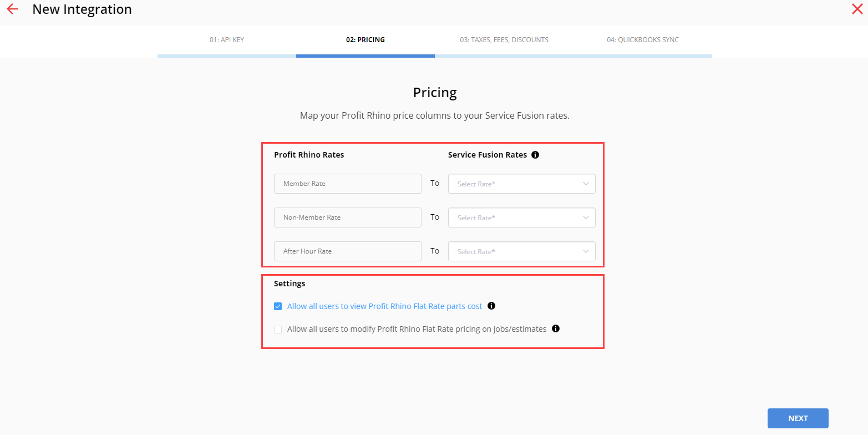Go to step 01: API KEY
868x435 pixels.
click(x=227, y=40)
